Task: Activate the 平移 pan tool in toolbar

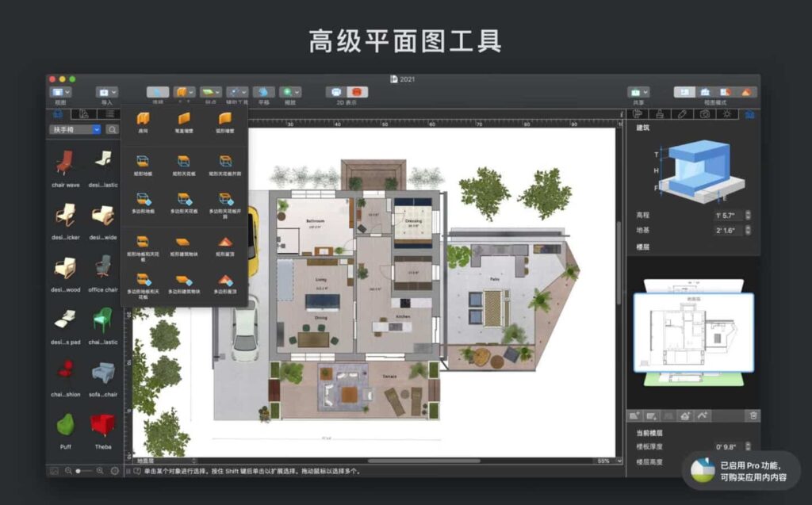Action: pos(262,91)
